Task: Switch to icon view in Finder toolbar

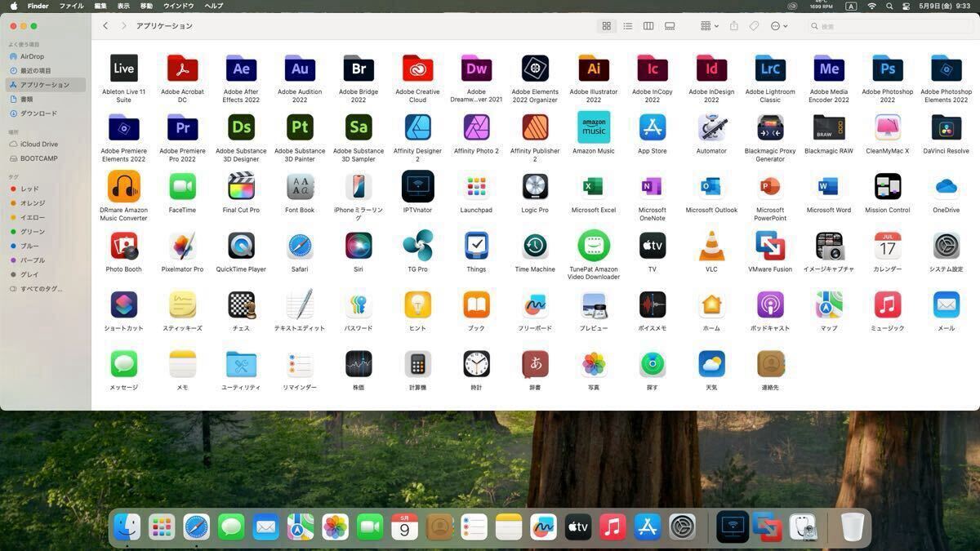Action: coord(607,26)
